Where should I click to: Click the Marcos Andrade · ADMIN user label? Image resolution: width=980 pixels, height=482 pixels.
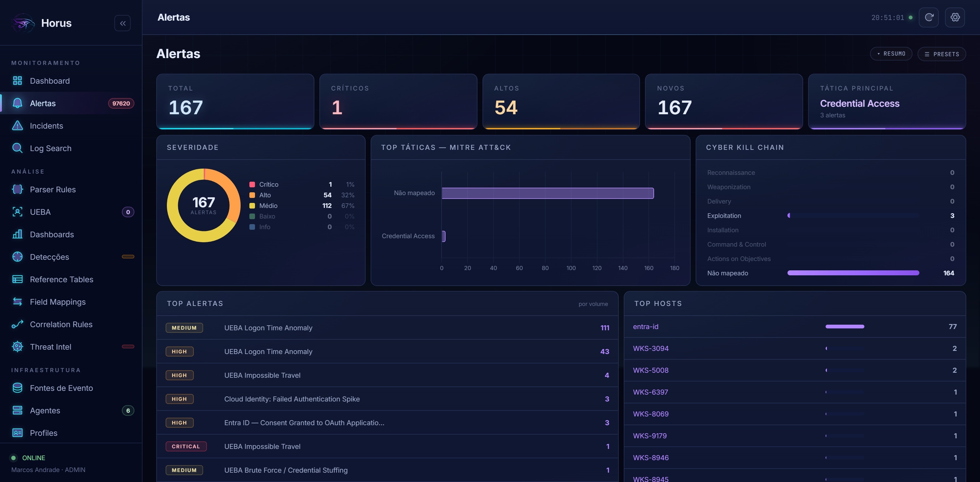[x=48, y=470]
